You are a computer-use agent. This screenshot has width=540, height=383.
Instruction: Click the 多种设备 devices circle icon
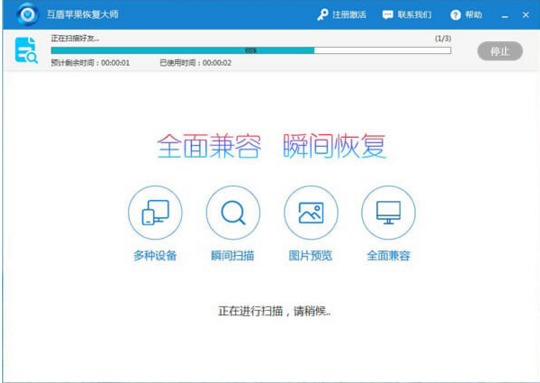click(x=155, y=213)
